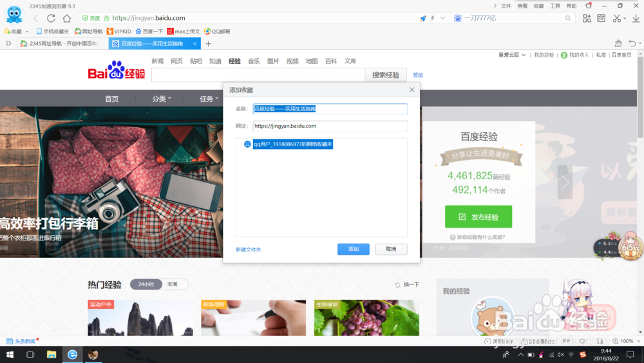Open Windows Start menu
Screen dimensions: 644x363
coord(10,355)
